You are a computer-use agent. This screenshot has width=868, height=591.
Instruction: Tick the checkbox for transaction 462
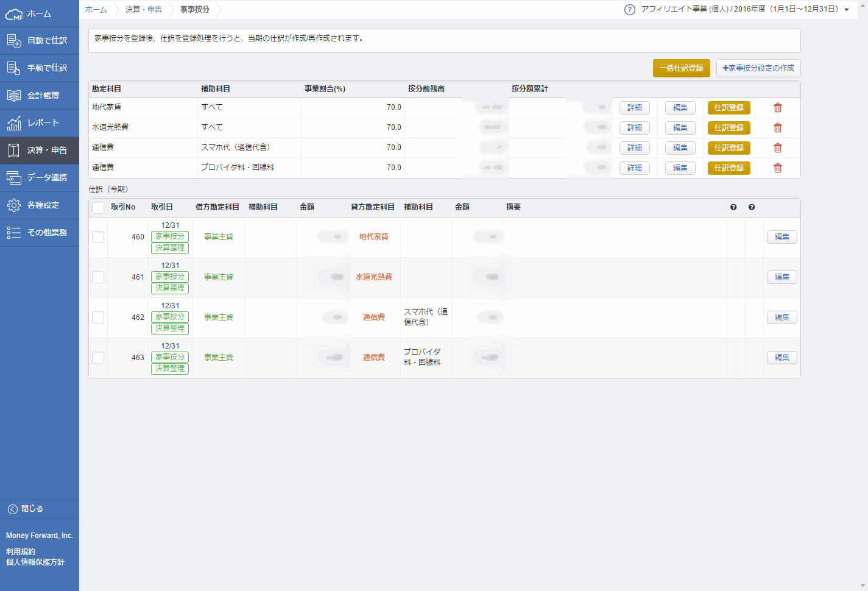click(x=98, y=317)
